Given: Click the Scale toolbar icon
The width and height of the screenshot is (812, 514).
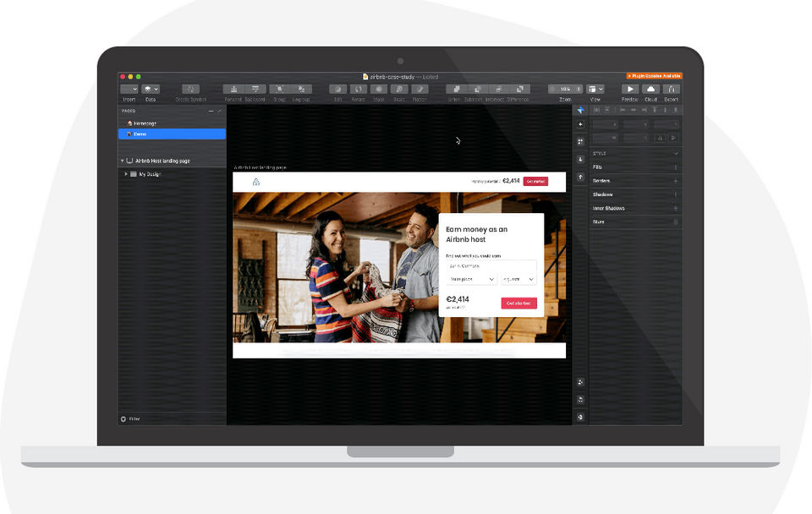Looking at the screenshot, I should pyautogui.click(x=399, y=89).
